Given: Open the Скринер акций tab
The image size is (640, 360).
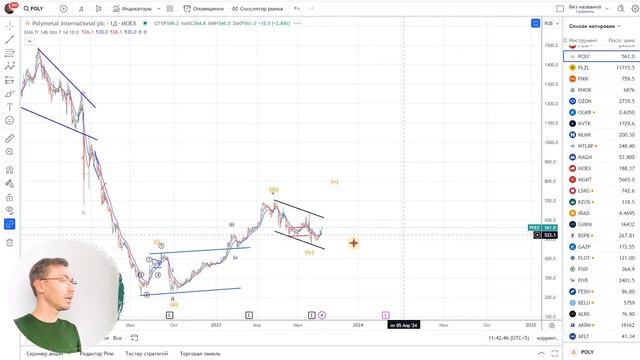Looking at the screenshot, I should coord(45,353).
